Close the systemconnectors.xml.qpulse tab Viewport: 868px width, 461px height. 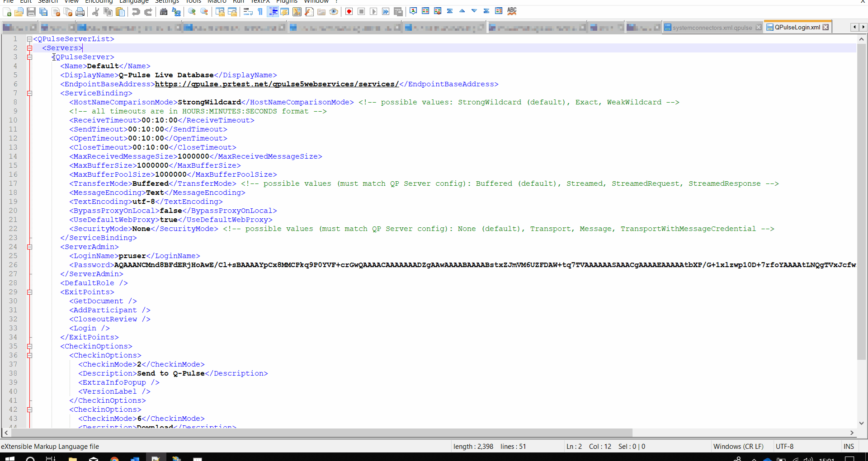(x=759, y=28)
